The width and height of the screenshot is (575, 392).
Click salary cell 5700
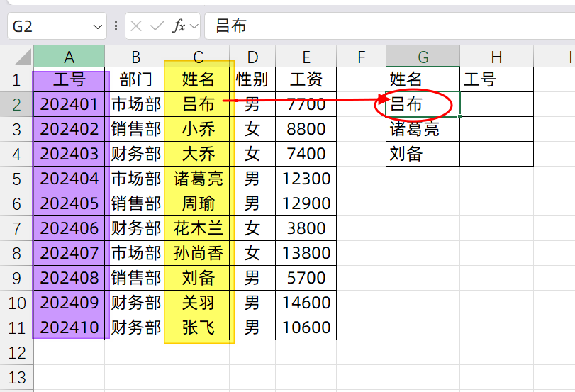click(306, 278)
